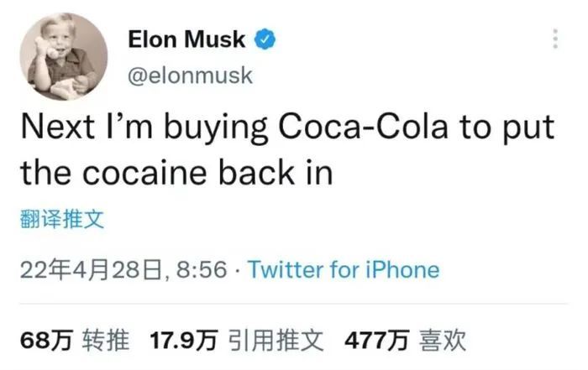Click the blue verified badge icon
Viewport: 588px width, 370px height.
pyautogui.click(x=265, y=39)
